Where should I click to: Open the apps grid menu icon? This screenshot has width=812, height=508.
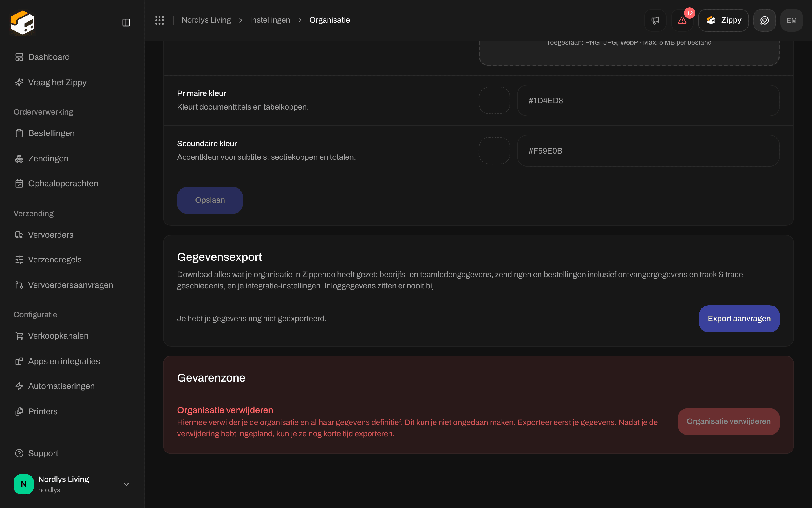(159, 20)
